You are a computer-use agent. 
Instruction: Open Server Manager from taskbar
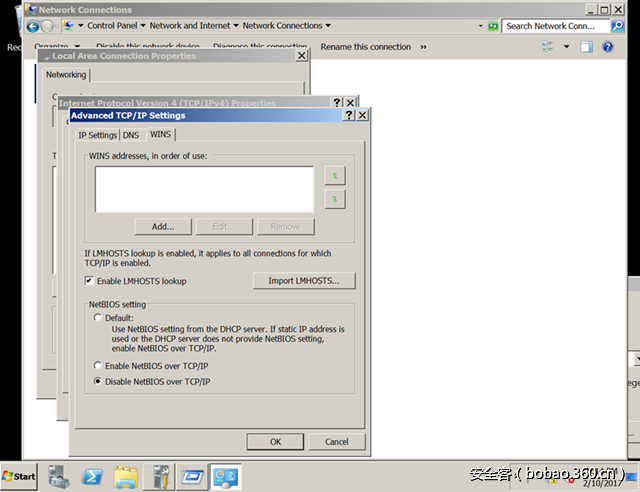(x=59, y=477)
